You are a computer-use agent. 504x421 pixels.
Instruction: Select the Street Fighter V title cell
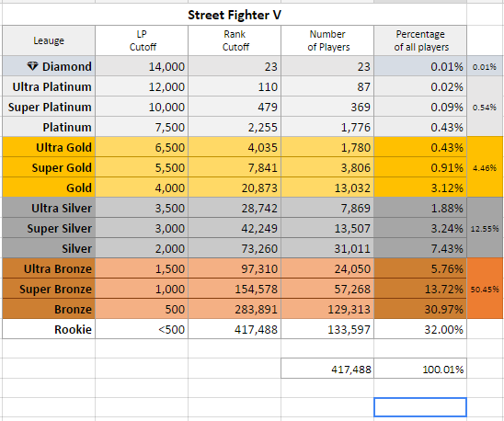click(235, 15)
